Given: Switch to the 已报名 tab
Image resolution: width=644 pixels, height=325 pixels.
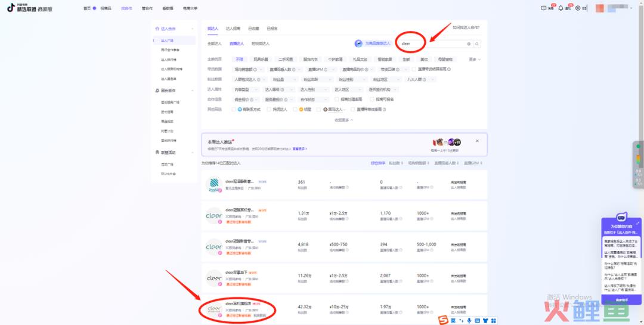Looking at the screenshot, I should (272, 29).
